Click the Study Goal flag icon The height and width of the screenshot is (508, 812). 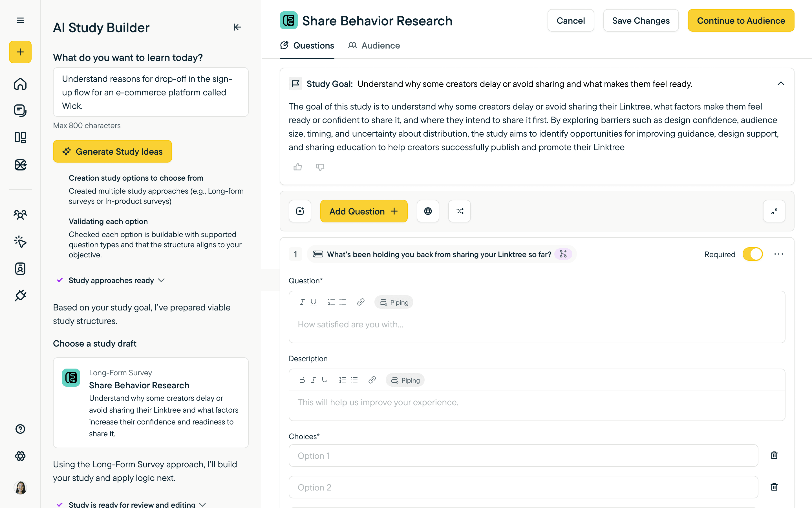[x=295, y=84]
